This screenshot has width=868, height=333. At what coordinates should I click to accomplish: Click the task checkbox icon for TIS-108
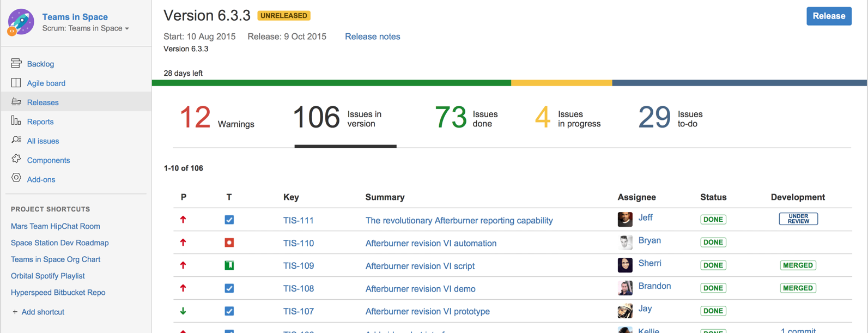(x=229, y=288)
